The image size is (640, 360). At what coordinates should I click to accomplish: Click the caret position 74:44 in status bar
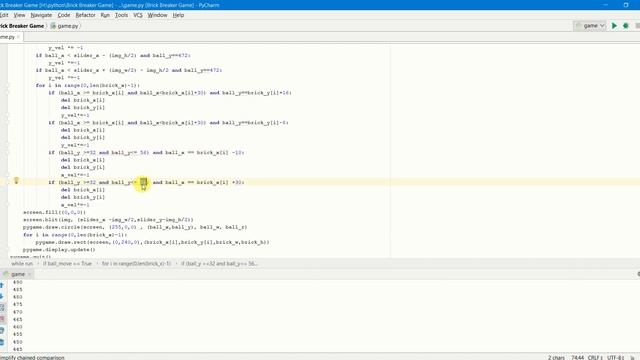[x=577, y=358]
